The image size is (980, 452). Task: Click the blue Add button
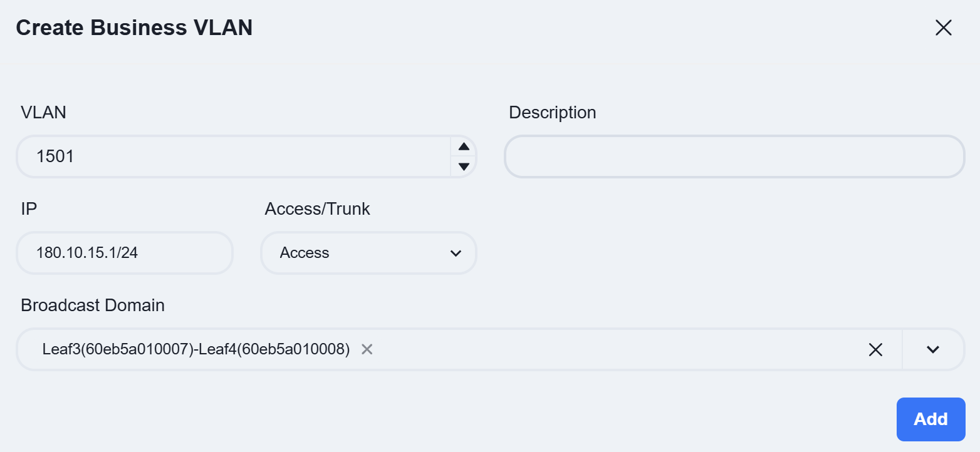[x=930, y=419]
